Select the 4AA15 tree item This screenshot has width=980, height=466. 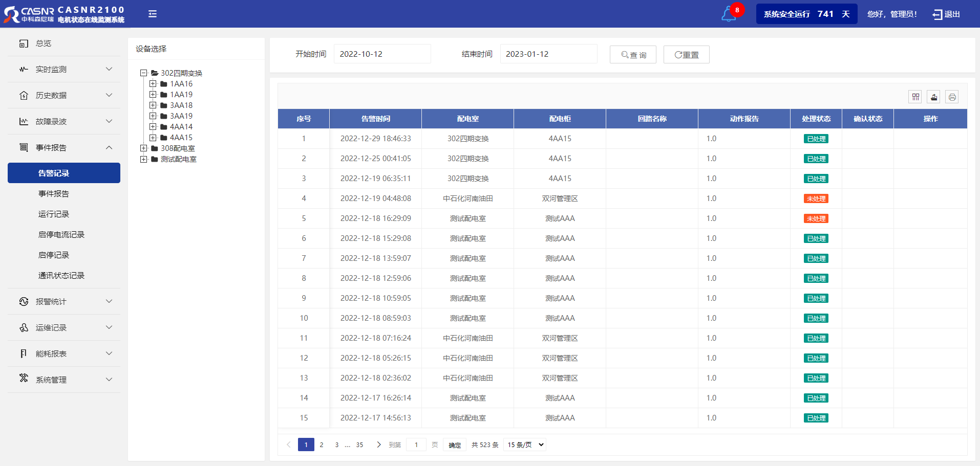[181, 138]
